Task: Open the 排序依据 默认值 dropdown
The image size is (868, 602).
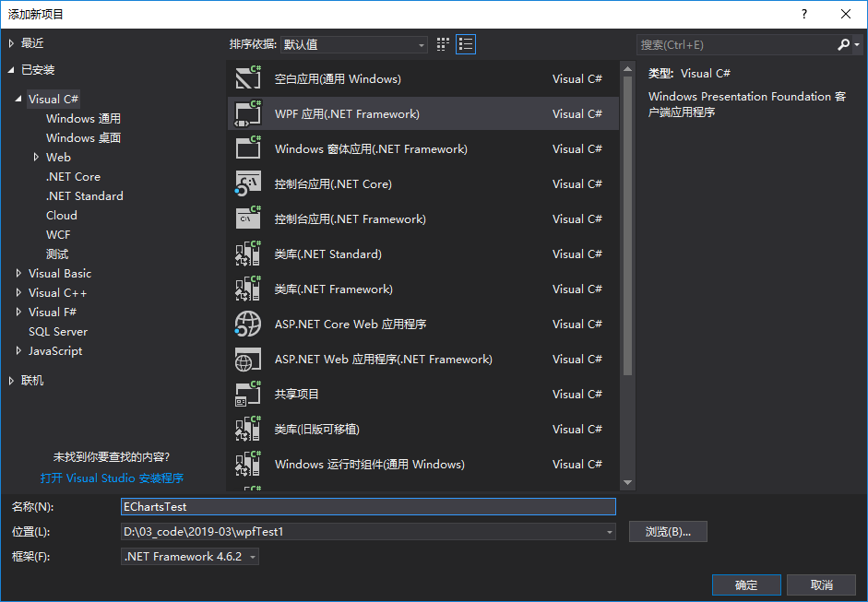Action: [x=354, y=44]
